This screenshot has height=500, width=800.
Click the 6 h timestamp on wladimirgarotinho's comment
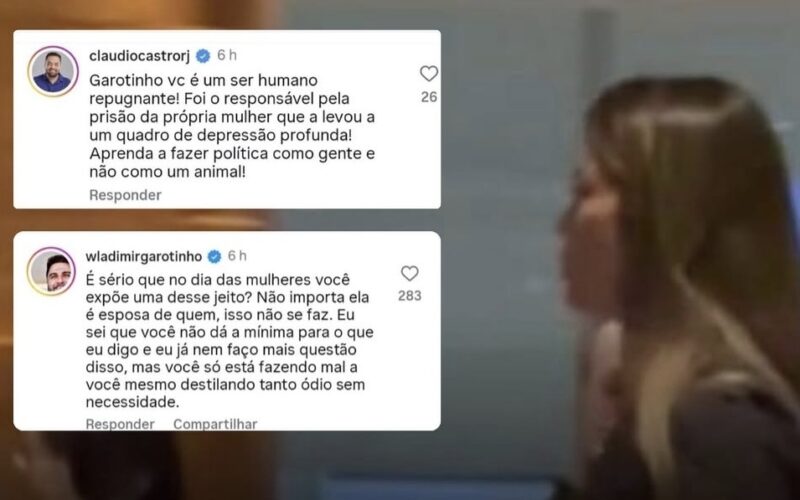(x=237, y=256)
